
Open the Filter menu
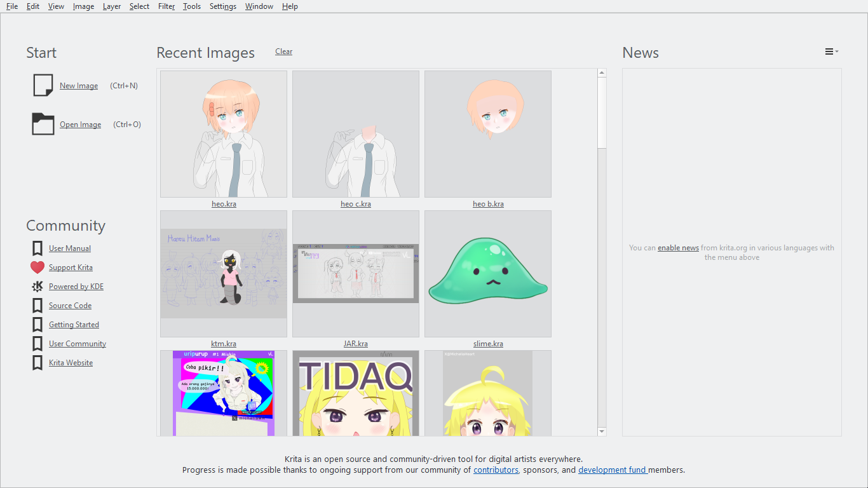click(166, 6)
